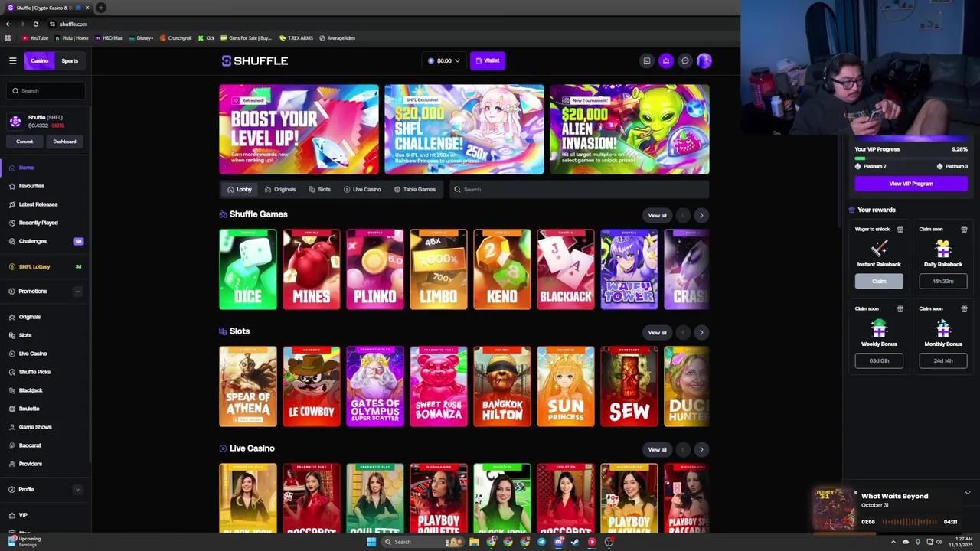This screenshot has width=980, height=551.
Task: Switch to Sports mode toggle
Action: (70, 60)
